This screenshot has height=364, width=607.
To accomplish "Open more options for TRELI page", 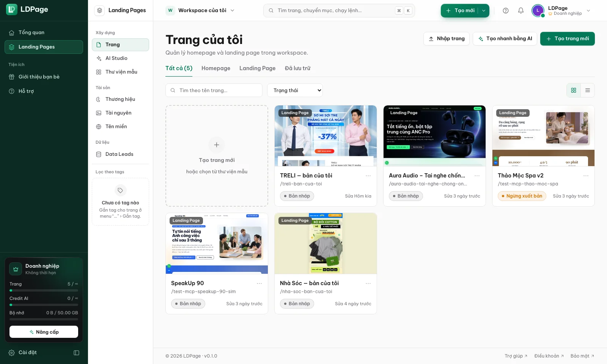I will pos(368,176).
